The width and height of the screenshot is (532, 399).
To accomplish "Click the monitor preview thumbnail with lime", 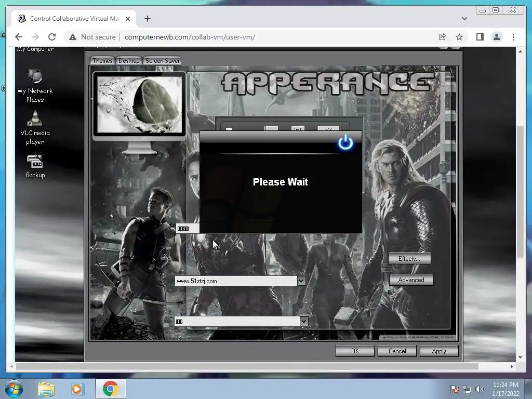I will click(139, 105).
